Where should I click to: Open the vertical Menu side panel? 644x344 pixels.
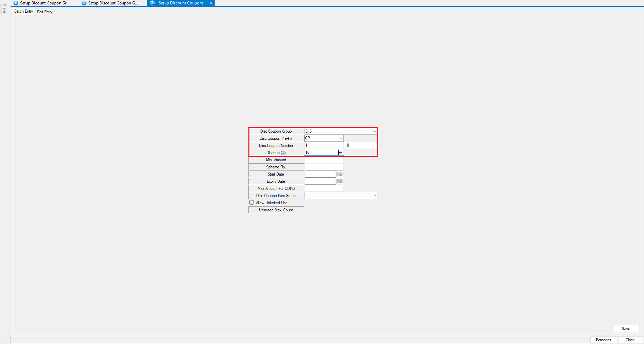(4, 9)
